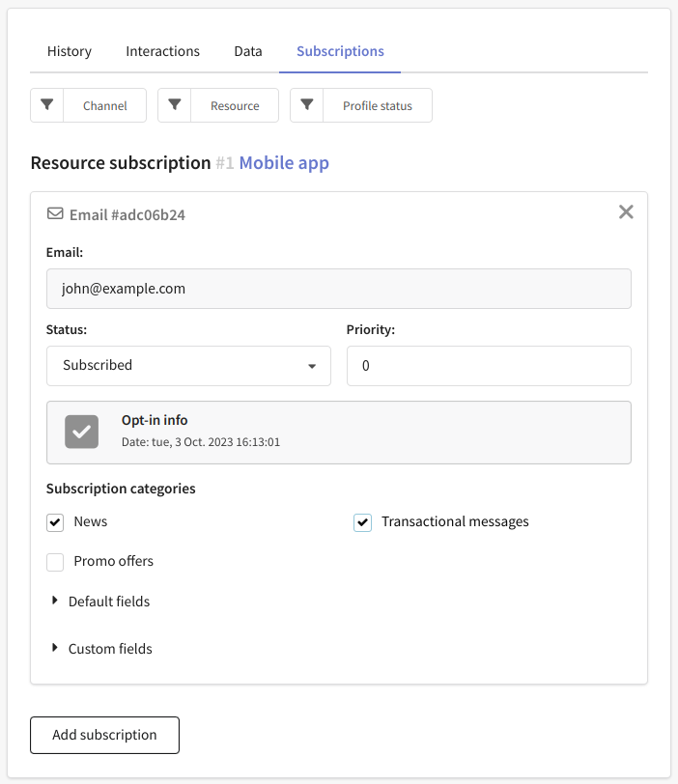Viewport: 678px width, 784px height.
Task: Click the Add subscription button
Action: coord(104,735)
